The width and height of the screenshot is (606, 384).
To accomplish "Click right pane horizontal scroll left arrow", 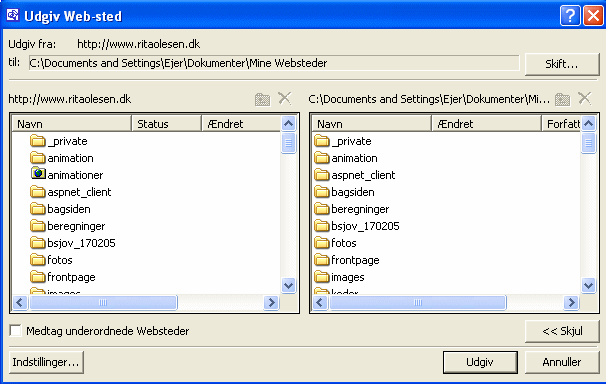I will pyautogui.click(x=320, y=302).
